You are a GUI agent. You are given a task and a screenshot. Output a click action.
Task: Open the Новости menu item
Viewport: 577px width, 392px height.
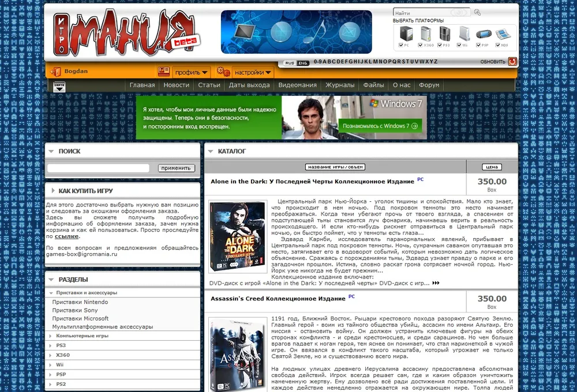[x=176, y=85]
